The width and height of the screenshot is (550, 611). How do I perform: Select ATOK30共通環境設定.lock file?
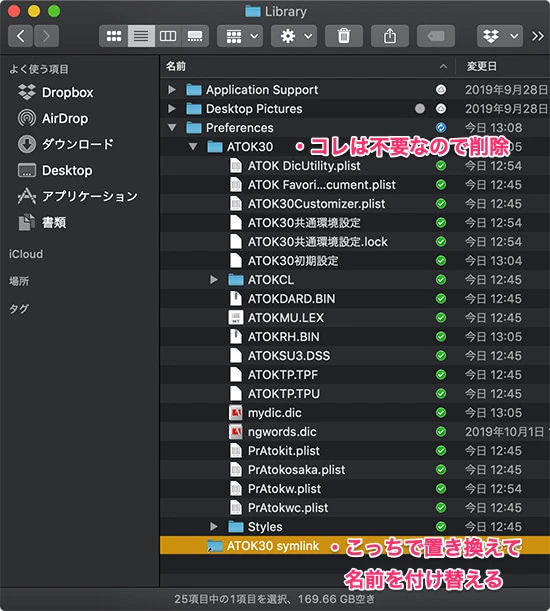pos(318,242)
